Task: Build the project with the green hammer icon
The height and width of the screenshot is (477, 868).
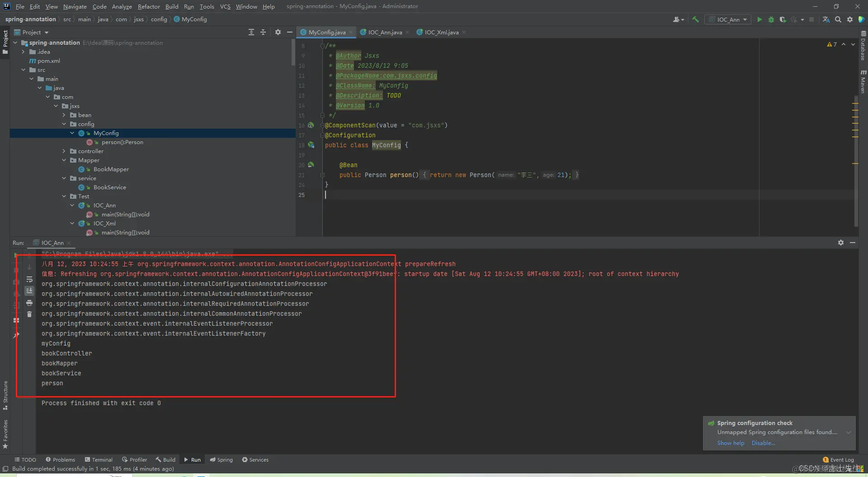Action: (x=695, y=19)
